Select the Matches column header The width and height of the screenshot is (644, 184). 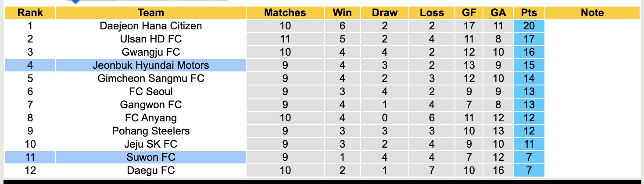pyautogui.click(x=285, y=13)
